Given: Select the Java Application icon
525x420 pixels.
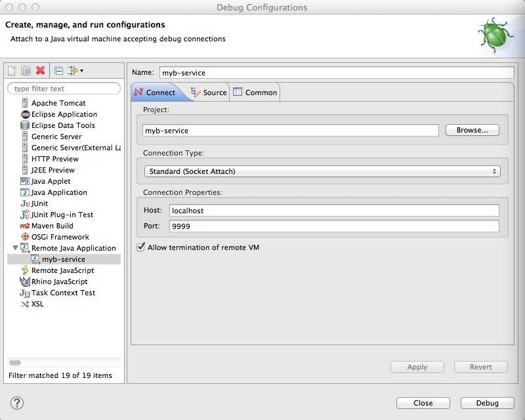Looking at the screenshot, I should tap(25, 192).
